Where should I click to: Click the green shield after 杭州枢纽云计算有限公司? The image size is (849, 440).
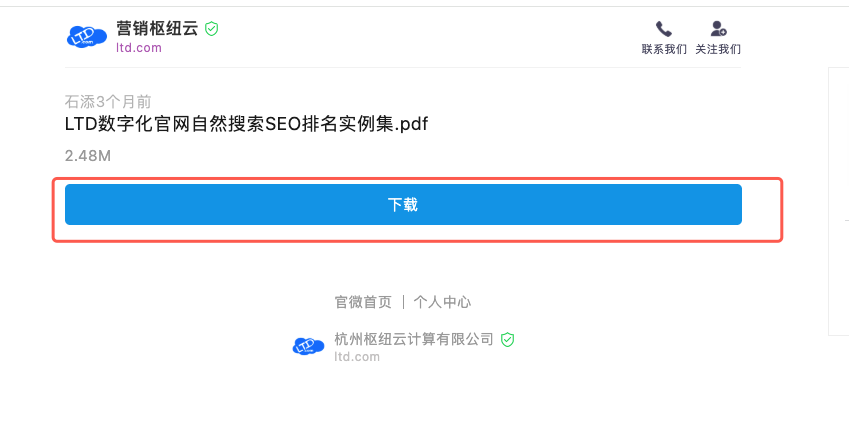[507, 340]
